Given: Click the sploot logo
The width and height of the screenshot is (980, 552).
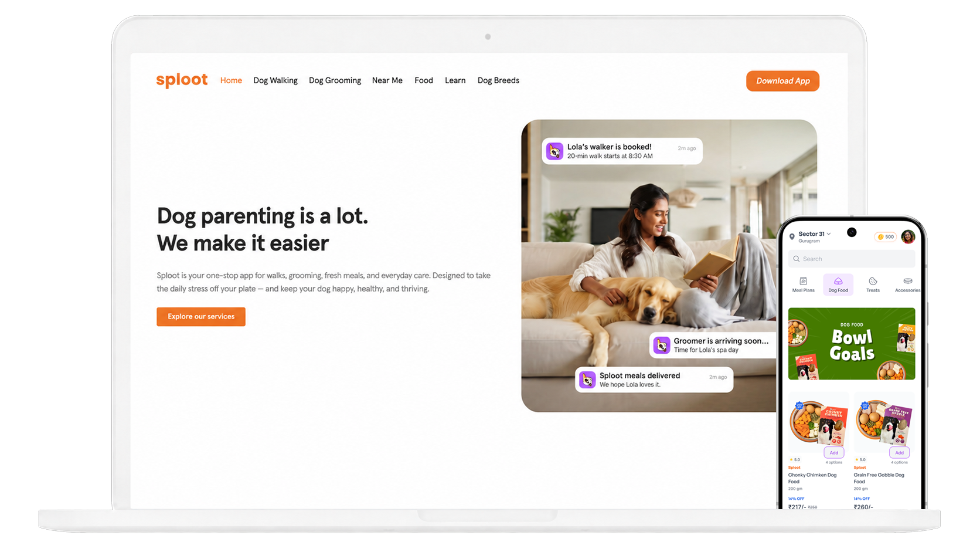Looking at the screenshot, I should point(182,80).
